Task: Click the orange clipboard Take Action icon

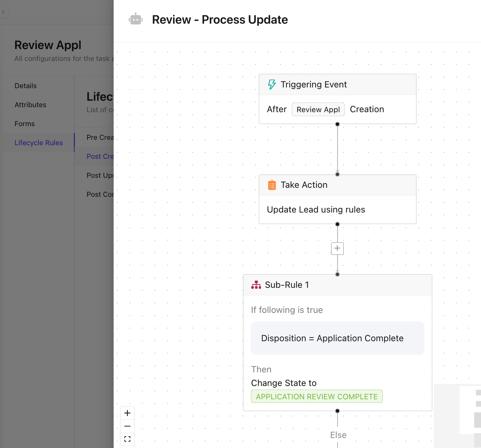Action: (272, 185)
